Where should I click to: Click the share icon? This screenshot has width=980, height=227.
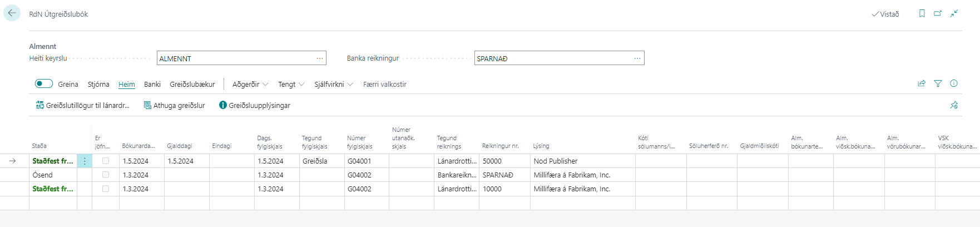pyautogui.click(x=922, y=83)
